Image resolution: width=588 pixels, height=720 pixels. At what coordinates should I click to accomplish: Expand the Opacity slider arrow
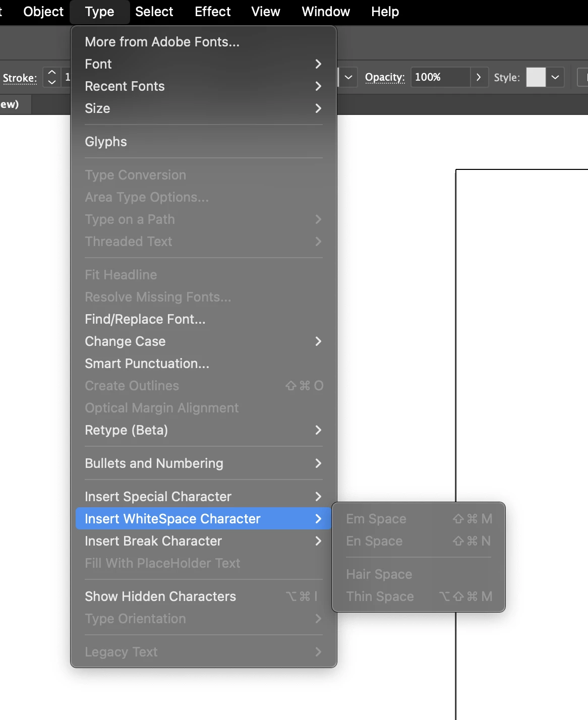(479, 77)
